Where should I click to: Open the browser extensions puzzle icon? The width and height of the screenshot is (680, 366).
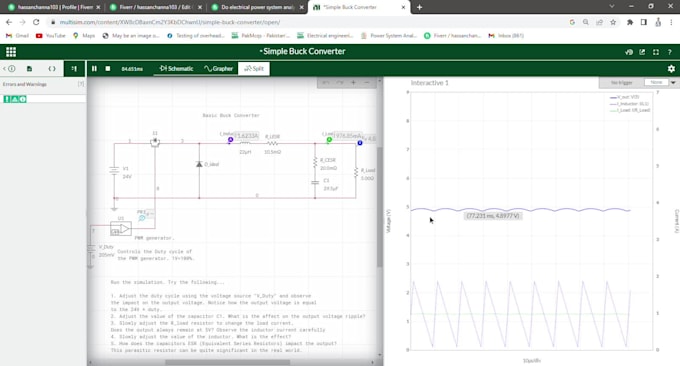pos(630,22)
